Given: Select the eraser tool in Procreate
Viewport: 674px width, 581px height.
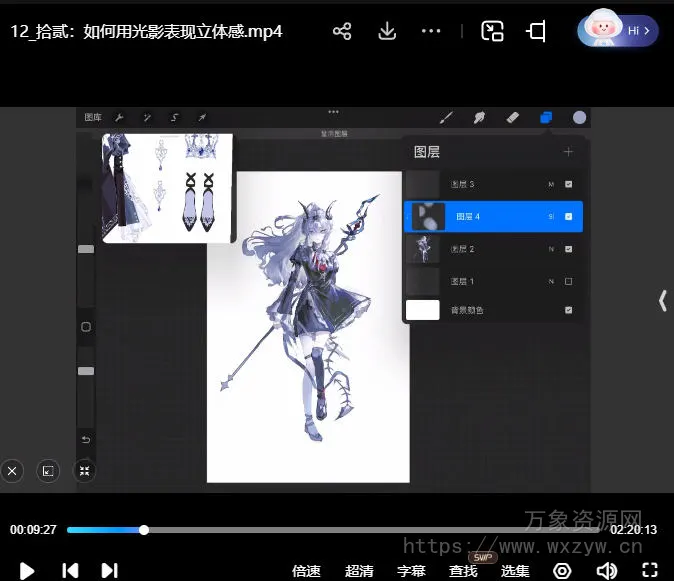Looking at the screenshot, I should click(x=513, y=117).
